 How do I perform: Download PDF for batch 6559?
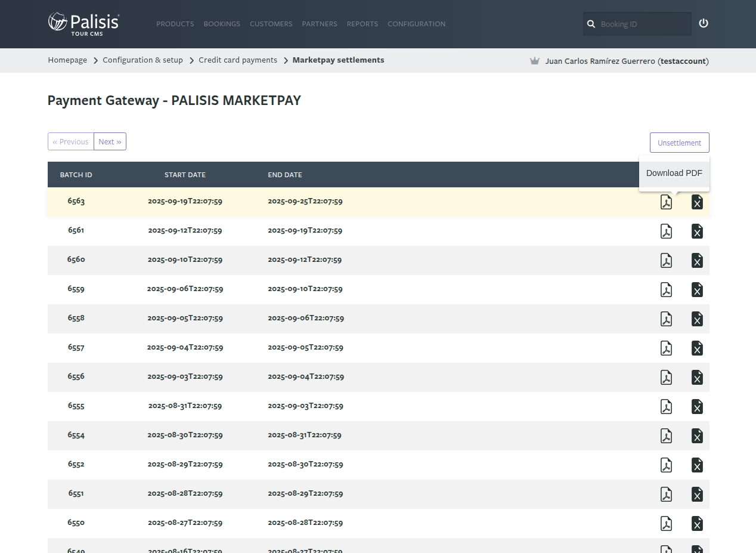(666, 290)
